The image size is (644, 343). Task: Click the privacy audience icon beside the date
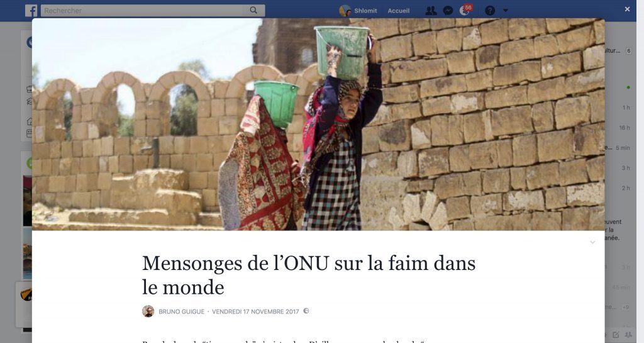coord(306,311)
